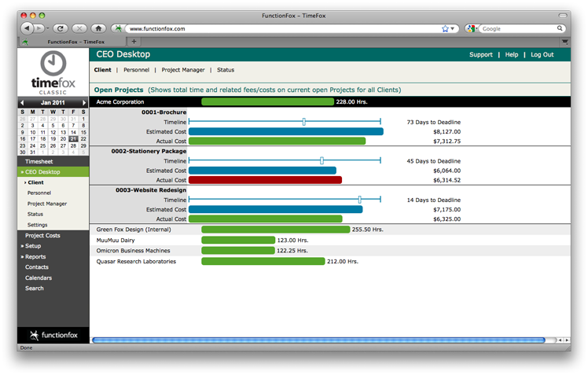Viewport: 588px width, 375px height.
Task: Go to next month in calendar
Action: coord(84,103)
